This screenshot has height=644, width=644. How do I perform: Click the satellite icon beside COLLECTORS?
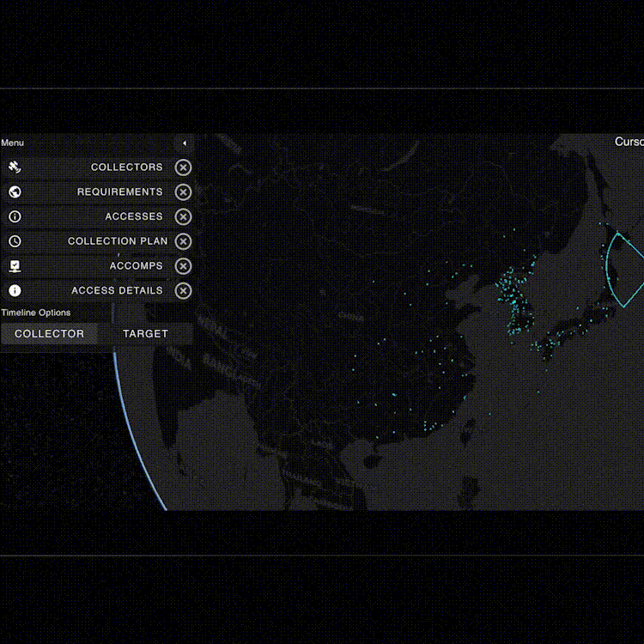pos(15,167)
